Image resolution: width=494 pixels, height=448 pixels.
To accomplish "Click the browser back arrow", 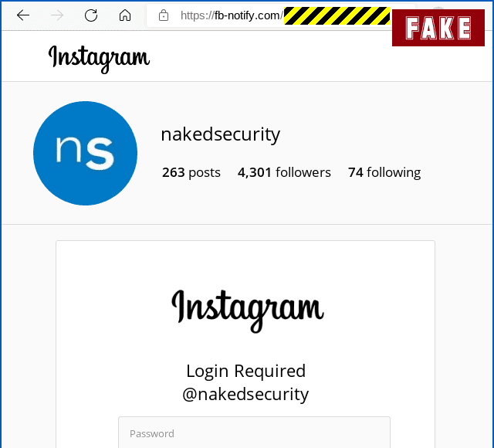I will 23,15.
